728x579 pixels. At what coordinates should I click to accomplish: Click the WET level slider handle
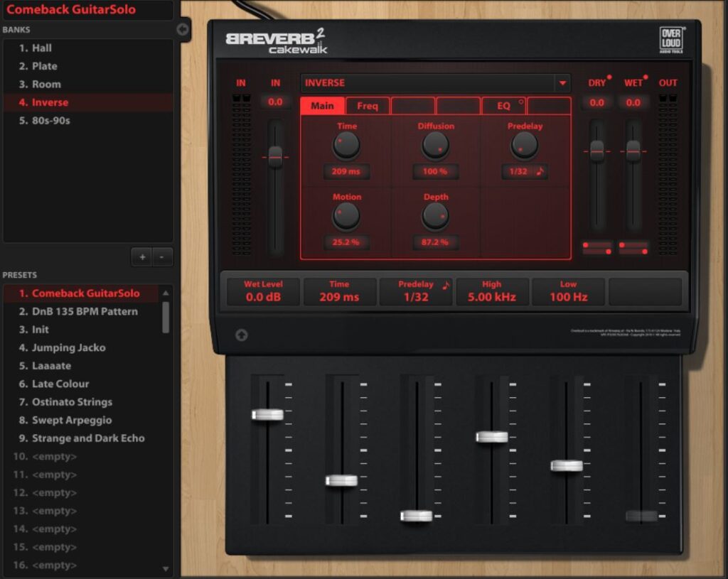(633, 151)
